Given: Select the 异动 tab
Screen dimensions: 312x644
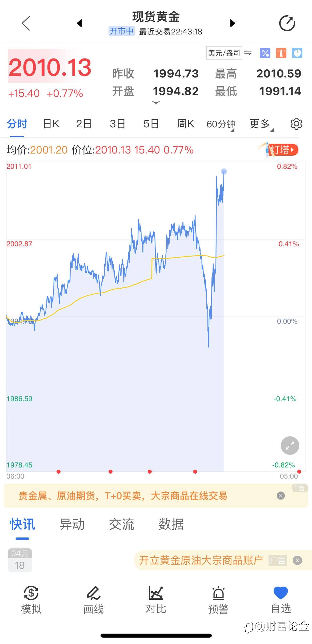Looking at the screenshot, I should [72, 524].
